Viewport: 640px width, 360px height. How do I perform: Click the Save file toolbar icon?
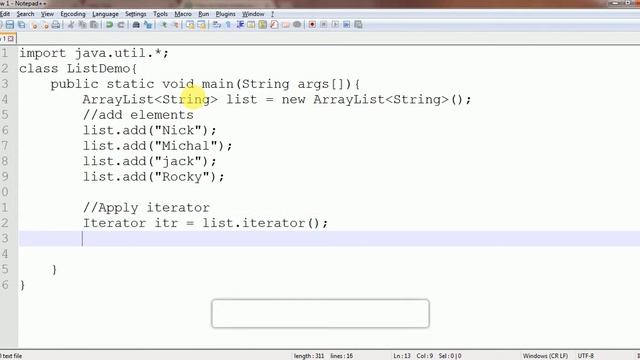click(10, 24)
